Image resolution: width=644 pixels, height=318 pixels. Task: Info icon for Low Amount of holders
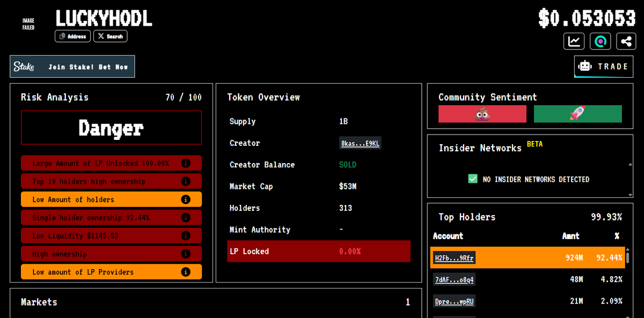click(x=186, y=199)
